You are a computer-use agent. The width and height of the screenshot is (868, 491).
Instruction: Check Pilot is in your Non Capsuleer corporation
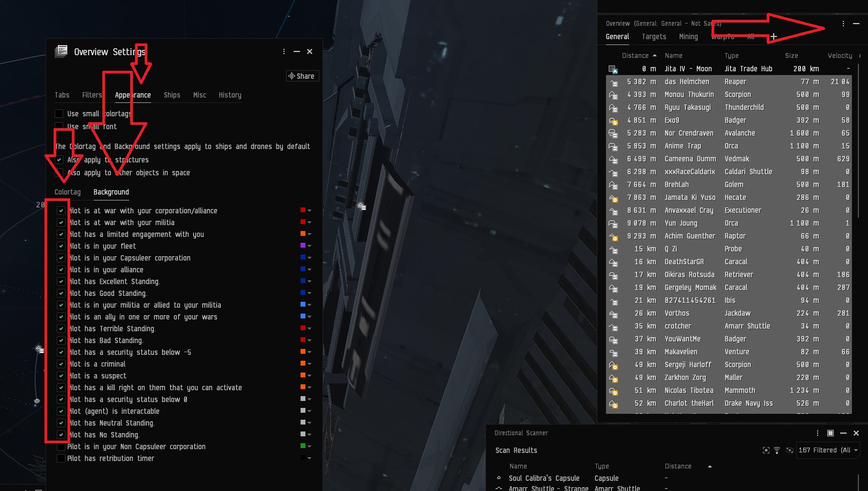coord(61,447)
